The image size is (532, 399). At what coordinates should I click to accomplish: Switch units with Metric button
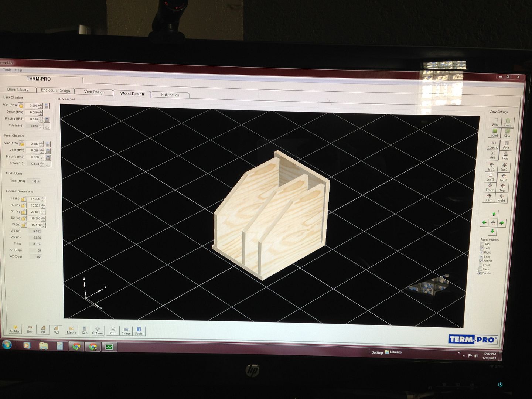71,330
